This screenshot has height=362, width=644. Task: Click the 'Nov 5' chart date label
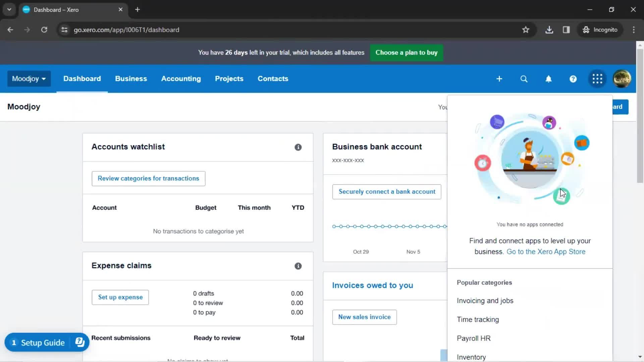[x=413, y=252]
